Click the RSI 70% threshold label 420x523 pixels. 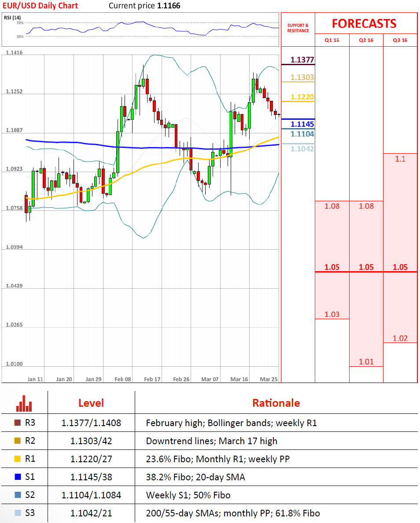[x=20, y=23]
